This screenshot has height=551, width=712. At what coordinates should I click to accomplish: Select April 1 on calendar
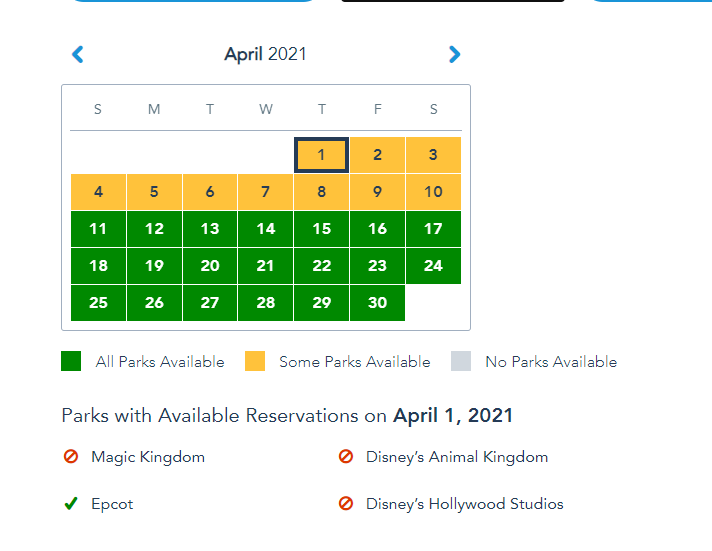[321, 155]
